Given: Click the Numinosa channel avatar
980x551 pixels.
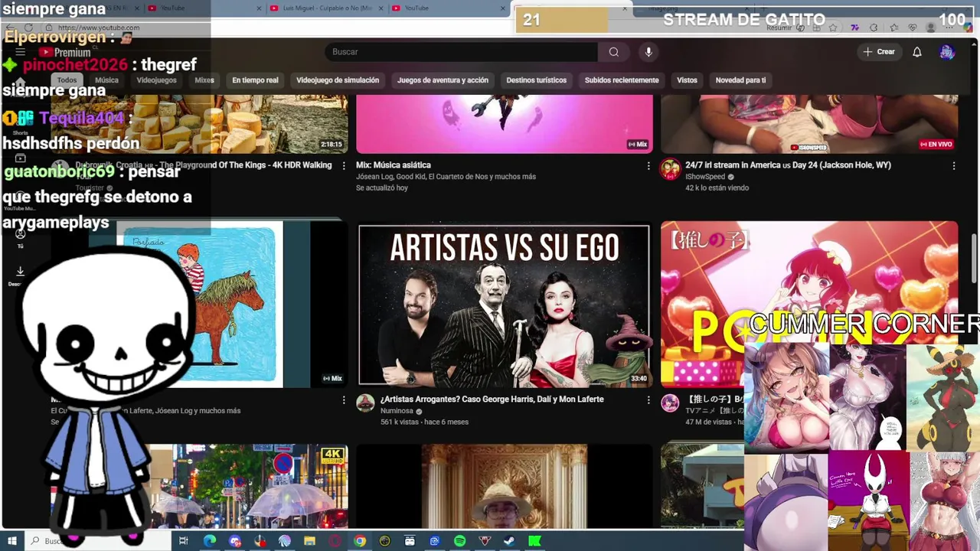Looking at the screenshot, I should (x=365, y=403).
